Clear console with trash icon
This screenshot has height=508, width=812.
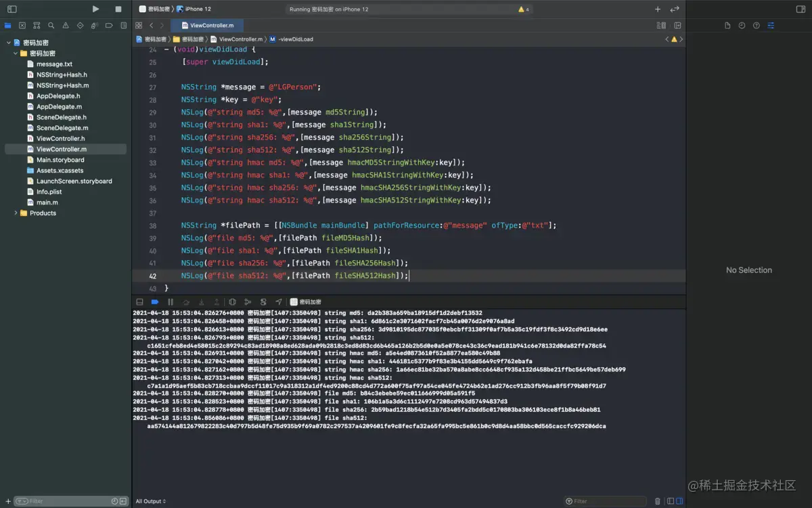pos(658,501)
